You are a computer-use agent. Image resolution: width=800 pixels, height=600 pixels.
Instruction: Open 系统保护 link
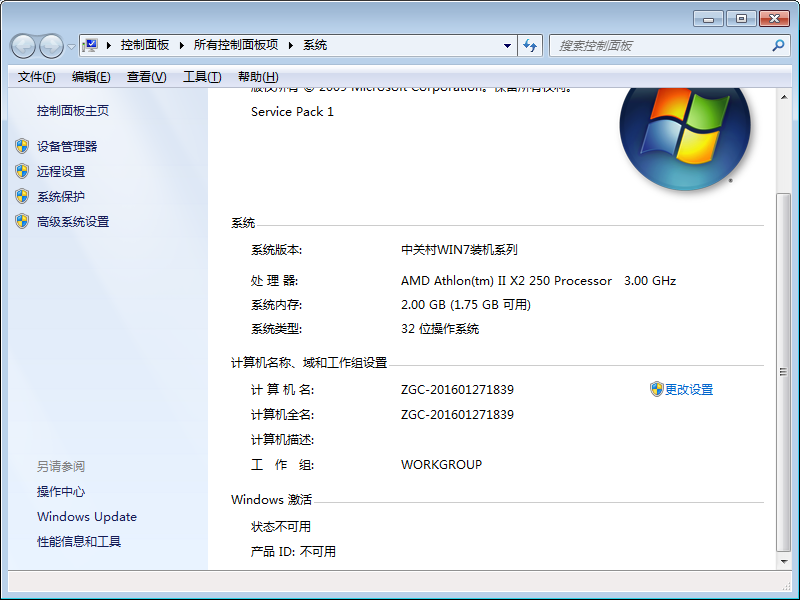[x=61, y=196]
